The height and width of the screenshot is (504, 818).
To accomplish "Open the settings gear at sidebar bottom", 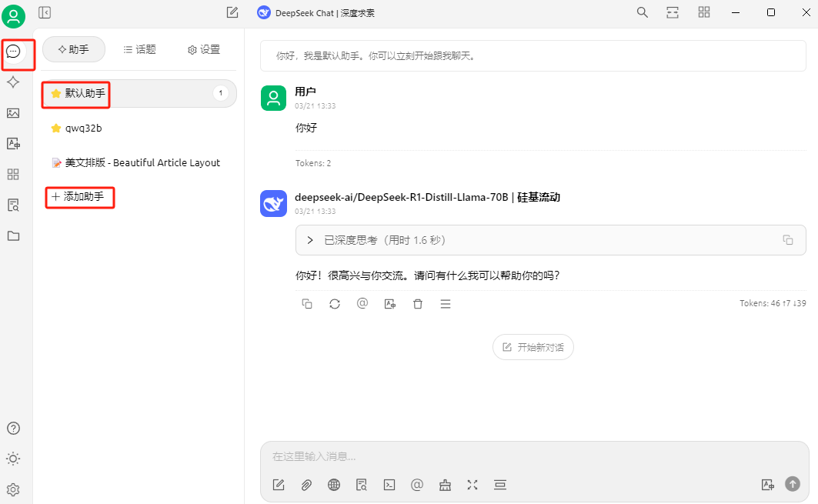I will [x=13, y=489].
